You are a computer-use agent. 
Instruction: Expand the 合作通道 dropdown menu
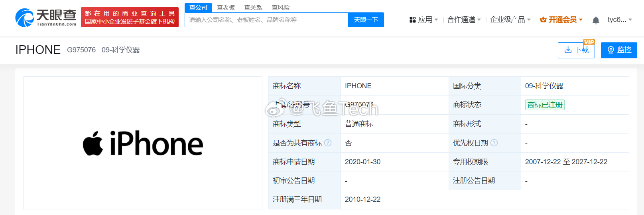pos(464,20)
